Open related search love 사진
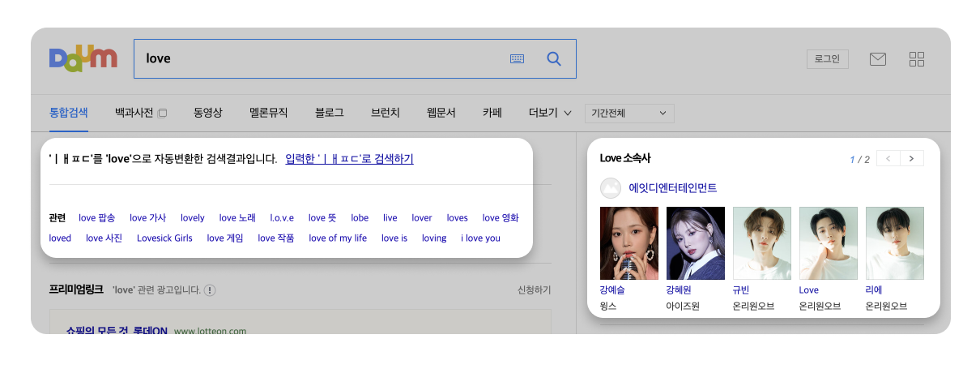Image resolution: width=980 pixels, height=369 pixels. coord(104,238)
